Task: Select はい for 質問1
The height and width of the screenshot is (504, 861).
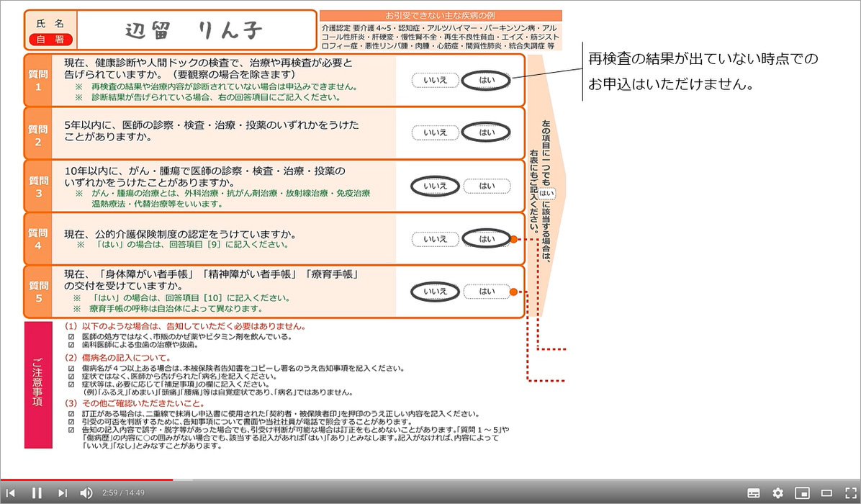Action: pyautogui.click(x=487, y=80)
